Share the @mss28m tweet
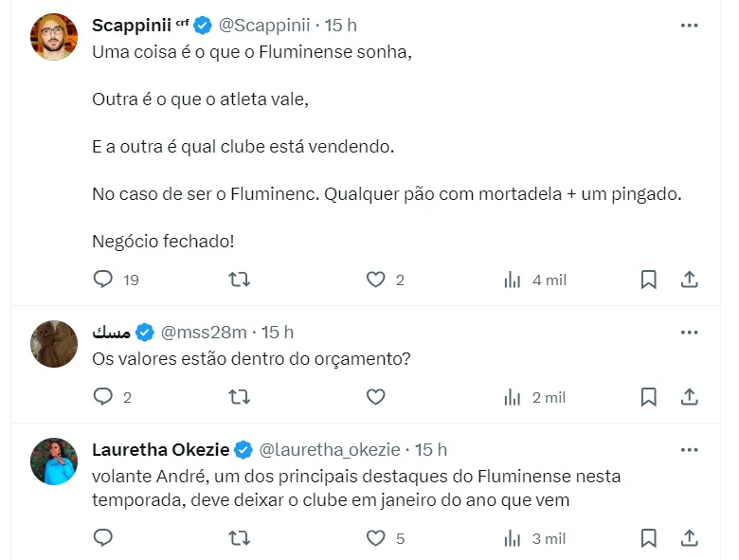This screenshot has width=739, height=560. click(x=691, y=397)
